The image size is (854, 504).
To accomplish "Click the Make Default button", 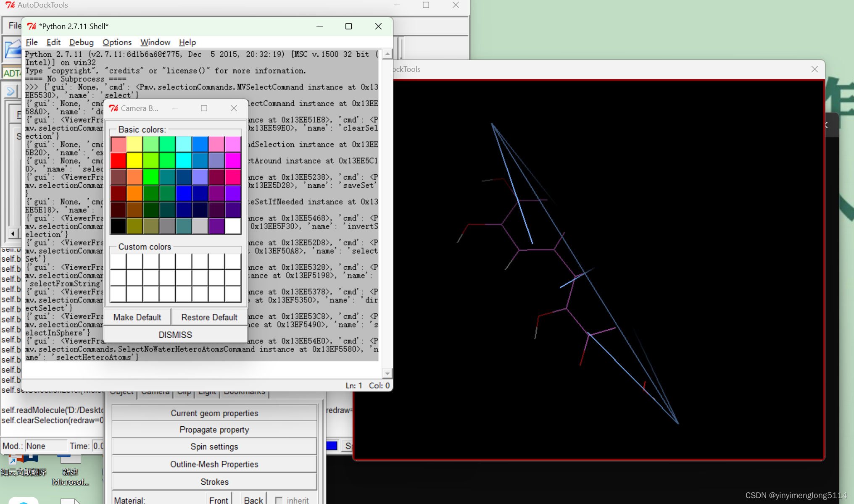I will pyautogui.click(x=137, y=318).
